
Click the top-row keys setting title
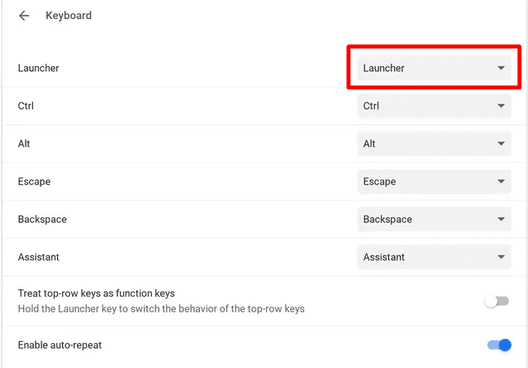coord(96,294)
